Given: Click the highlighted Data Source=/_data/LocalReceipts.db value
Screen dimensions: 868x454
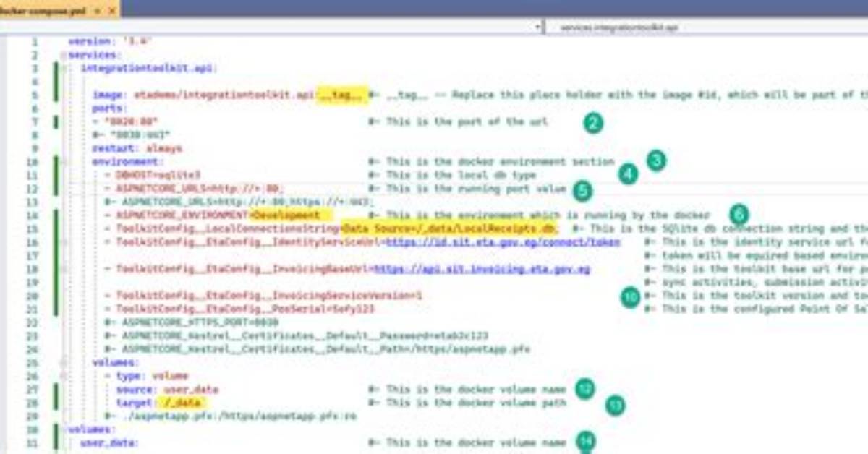Looking at the screenshot, I should click(449, 228).
